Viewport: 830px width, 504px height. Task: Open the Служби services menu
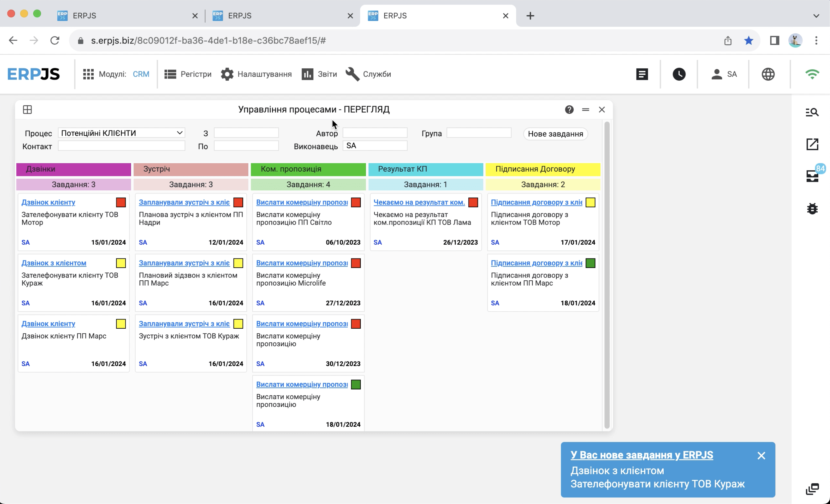(x=368, y=74)
